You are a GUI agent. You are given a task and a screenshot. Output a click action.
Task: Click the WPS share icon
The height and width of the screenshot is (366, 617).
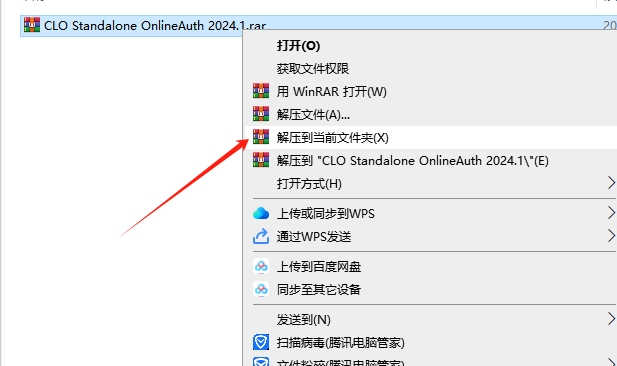click(x=261, y=236)
